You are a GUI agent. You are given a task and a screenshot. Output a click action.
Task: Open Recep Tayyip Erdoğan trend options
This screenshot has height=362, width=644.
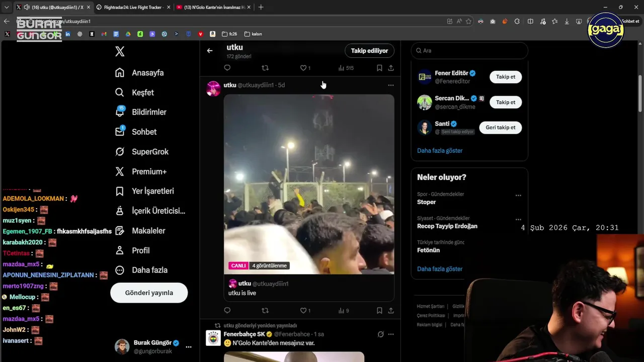[x=518, y=220]
